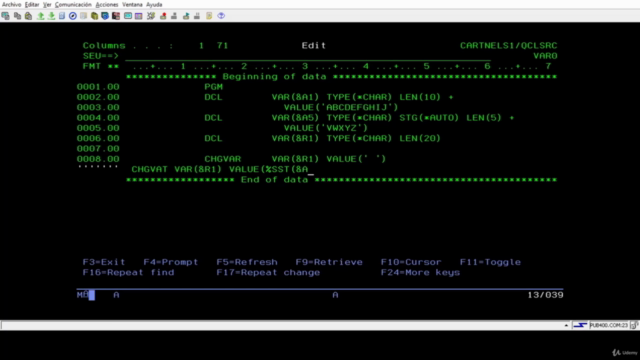This screenshot has height=360, width=640.
Task: Click the Beginning of data marker line
Action: tap(341, 76)
